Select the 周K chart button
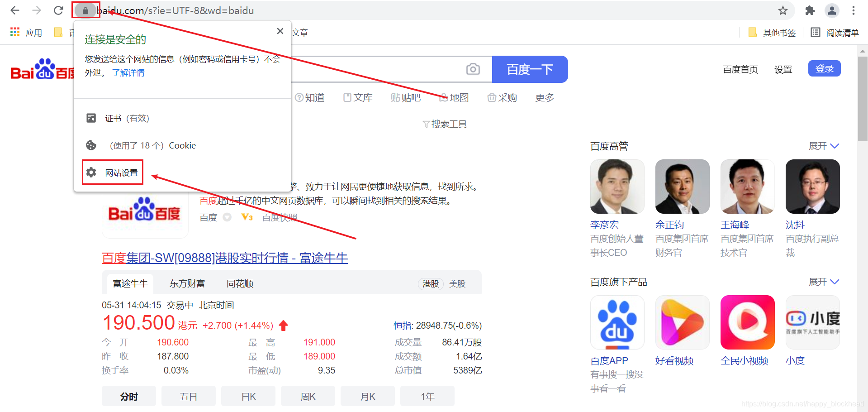This screenshot has width=868, height=412. (308, 396)
